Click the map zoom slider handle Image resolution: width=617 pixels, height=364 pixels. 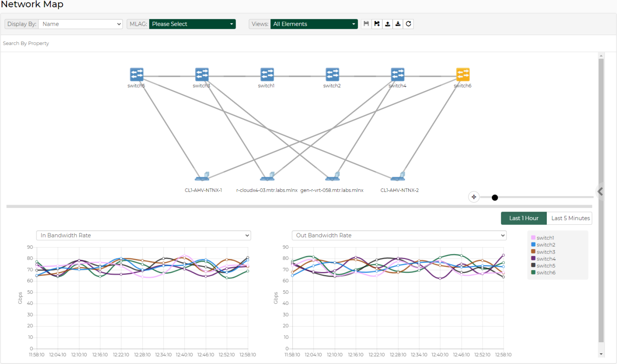(x=495, y=197)
